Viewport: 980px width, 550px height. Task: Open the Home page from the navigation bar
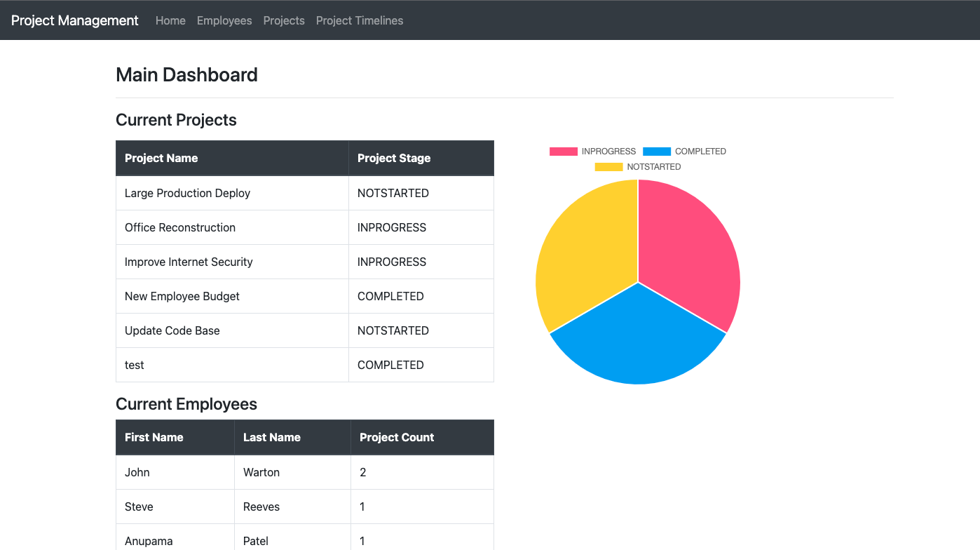click(x=170, y=20)
